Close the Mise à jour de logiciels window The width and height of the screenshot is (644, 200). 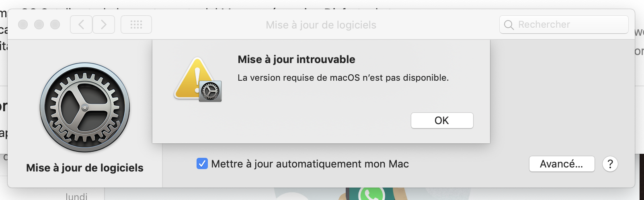(x=23, y=25)
